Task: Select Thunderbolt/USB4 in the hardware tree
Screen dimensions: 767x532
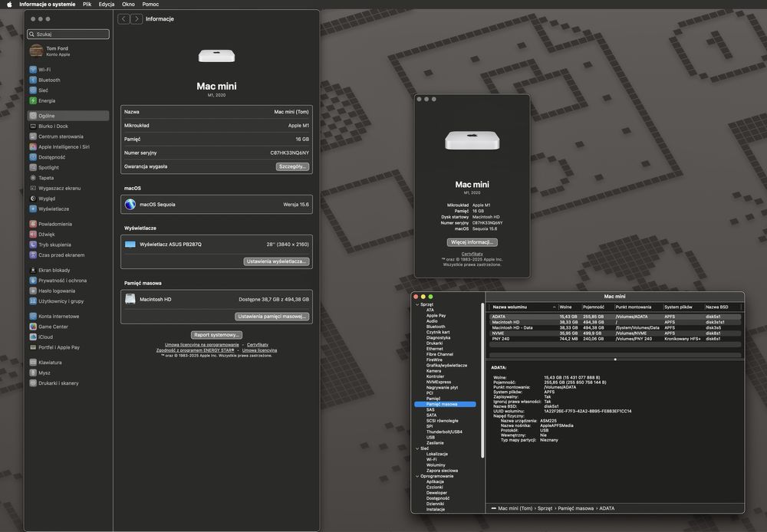Action: pos(444,432)
